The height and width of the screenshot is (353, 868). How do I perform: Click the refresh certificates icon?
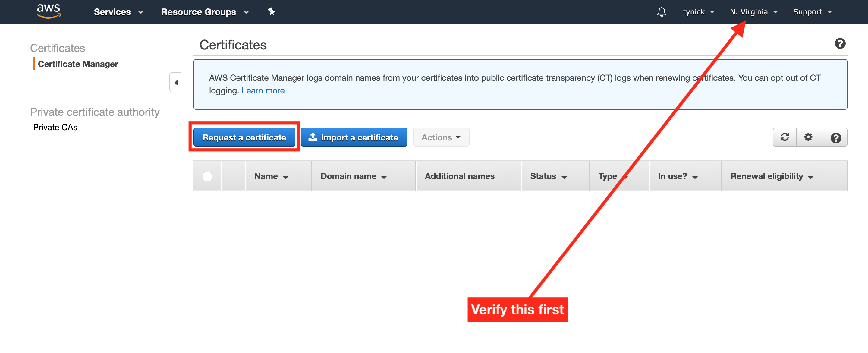click(785, 137)
